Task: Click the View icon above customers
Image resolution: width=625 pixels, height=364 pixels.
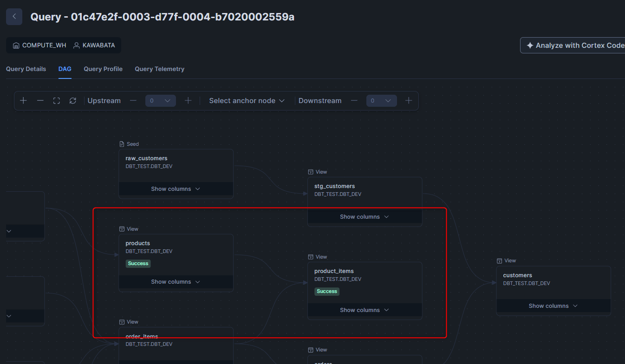Action: [x=500, y=261]
